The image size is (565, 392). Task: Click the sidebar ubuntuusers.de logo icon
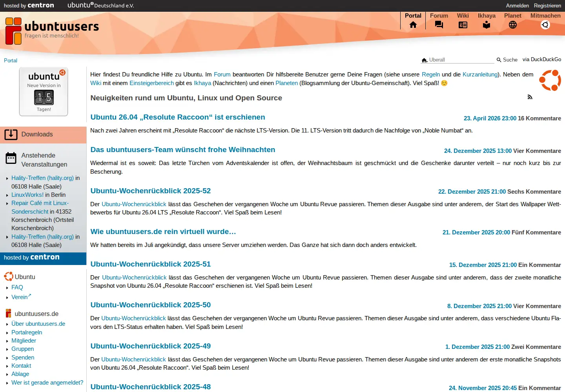pos(9,313)
